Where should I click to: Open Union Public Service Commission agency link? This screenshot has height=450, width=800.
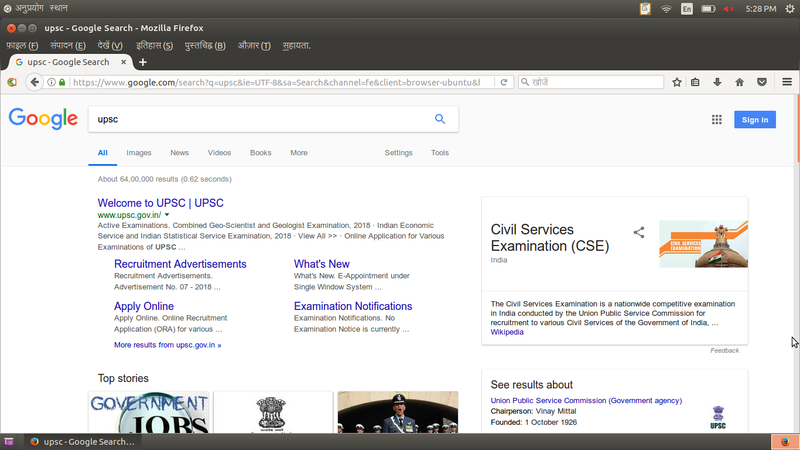[586, 401]
